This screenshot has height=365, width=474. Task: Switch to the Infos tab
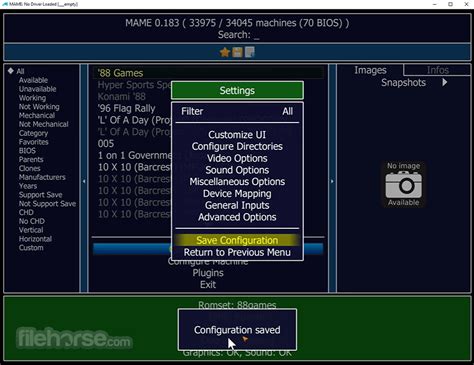(x=437, y=70)
